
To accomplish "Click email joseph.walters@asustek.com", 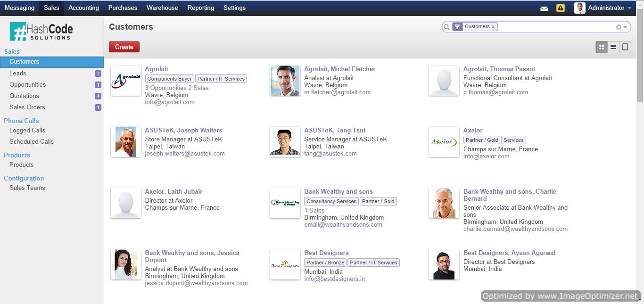I will [x=185, y=153].
